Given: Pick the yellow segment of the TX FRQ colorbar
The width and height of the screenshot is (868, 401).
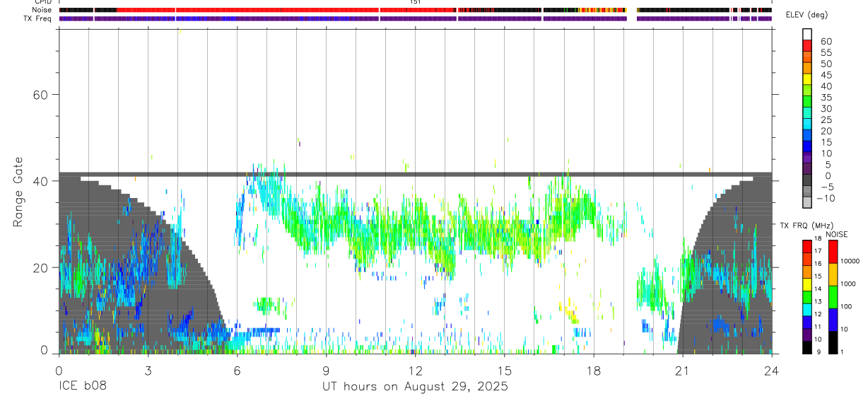Looking at the screenshot, I should pos(807,284).
